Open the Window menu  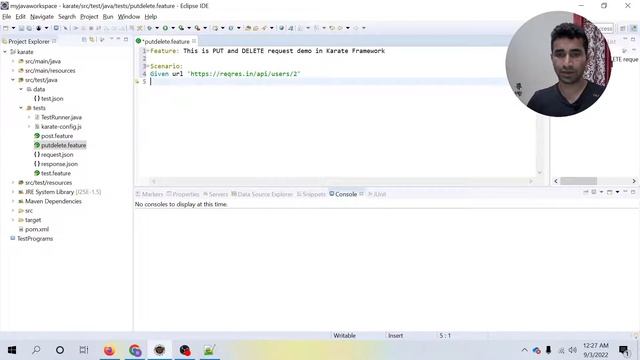click(129, 17)
